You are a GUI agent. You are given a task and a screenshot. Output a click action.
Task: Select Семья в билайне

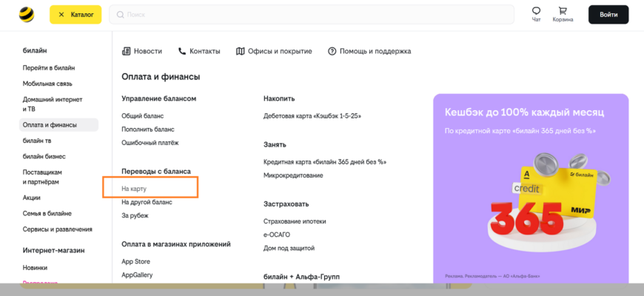(47, 213)
